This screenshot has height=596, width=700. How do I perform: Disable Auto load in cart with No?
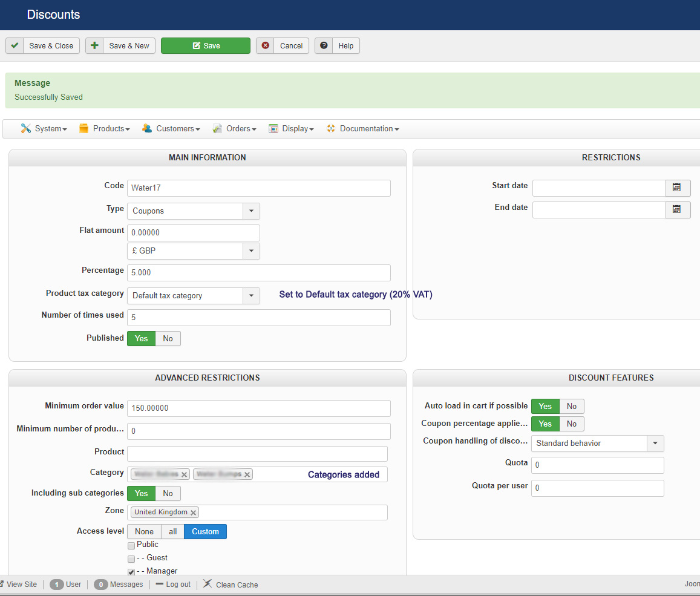[571, 406]
